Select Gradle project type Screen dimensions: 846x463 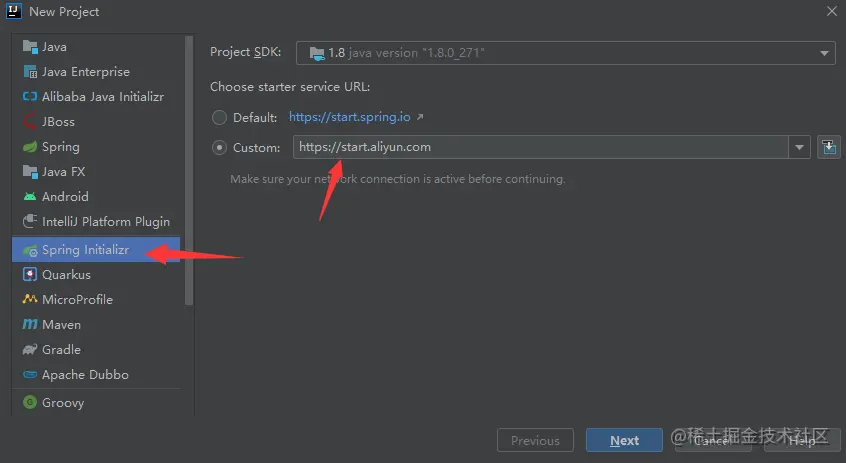96,350
